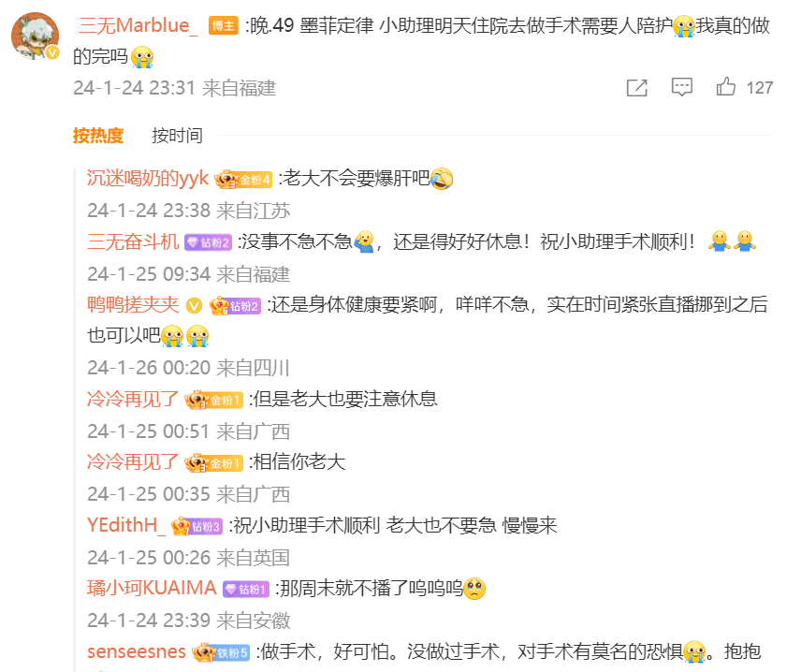Visit YEdithH_ profile link
The width and height of the screenshot is (801, 672).
126,525
